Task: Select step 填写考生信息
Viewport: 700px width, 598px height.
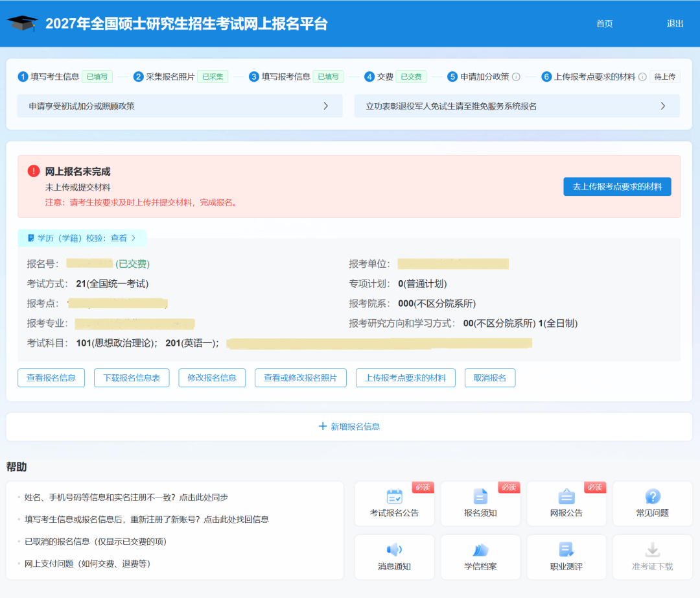Action: click(55, 77)
